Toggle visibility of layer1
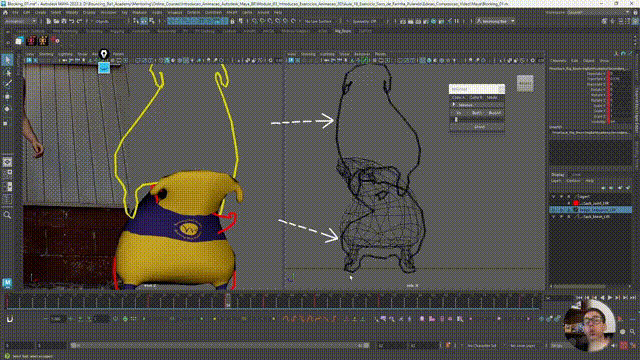The width and height of the screenshot is (640, 360). pos(554,196)
